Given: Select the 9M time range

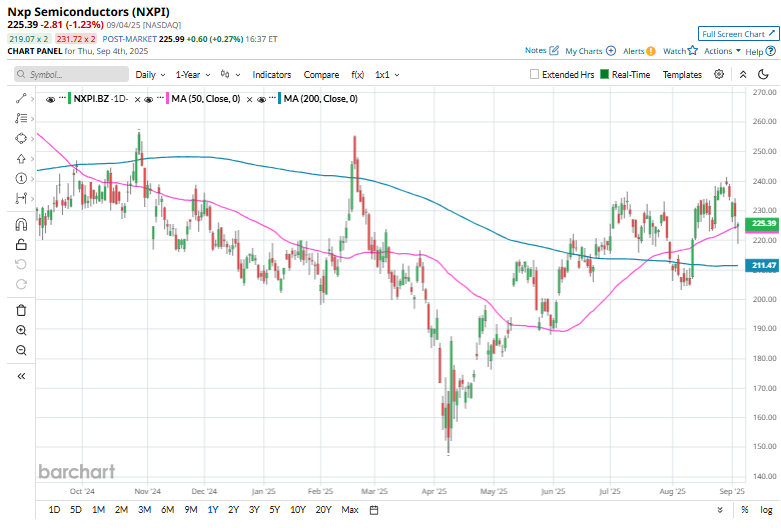Looking at the screenshot, I should pos(191,510).
